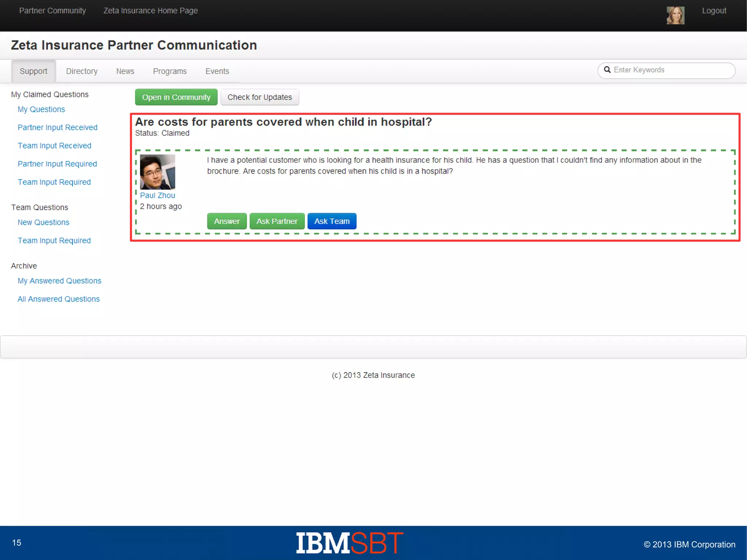This screenshot has height=560, width=747.
Task: Click the green Answer button
Action: (x=227, y=221)
